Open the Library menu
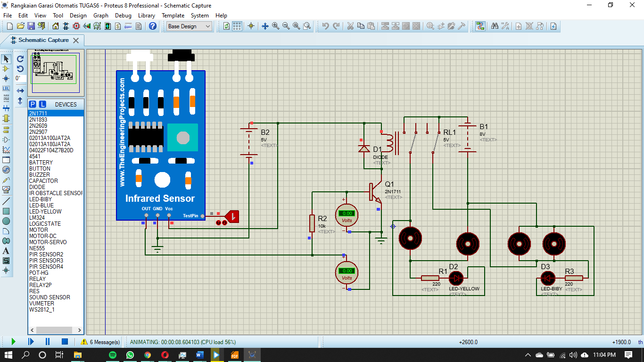 coord(147,15)
